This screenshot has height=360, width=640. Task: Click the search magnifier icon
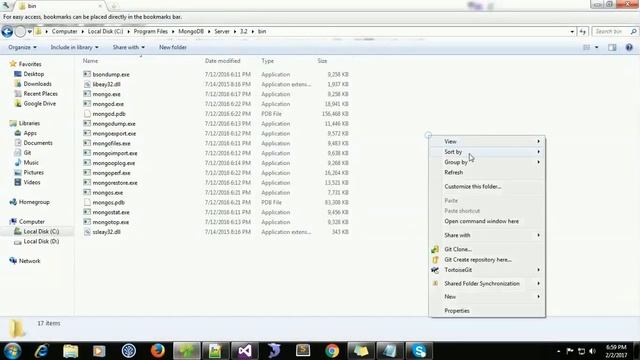[x=633, y=31]
